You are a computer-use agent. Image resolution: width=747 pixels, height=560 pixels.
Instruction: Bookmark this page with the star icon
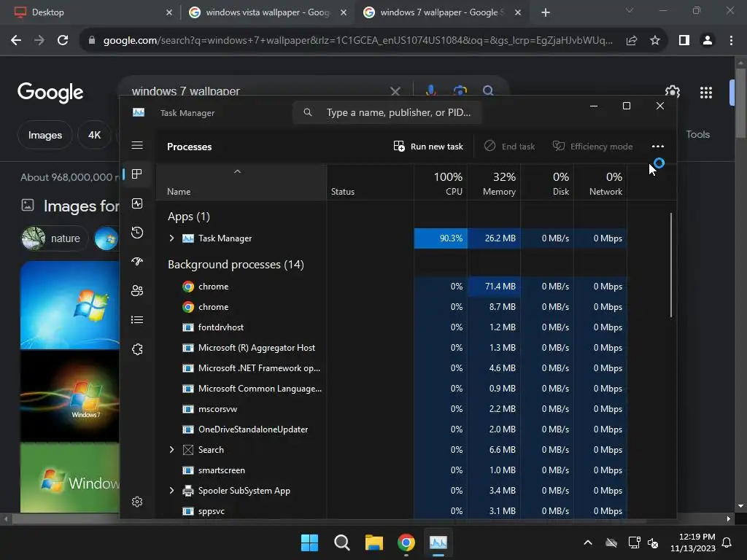click(655, 41)
